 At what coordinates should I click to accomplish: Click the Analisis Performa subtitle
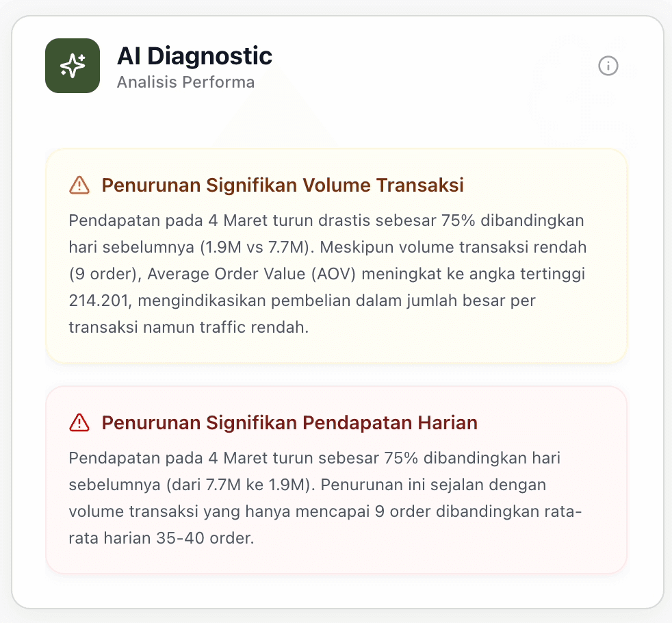pyautogui.click(x=185, y=83)
